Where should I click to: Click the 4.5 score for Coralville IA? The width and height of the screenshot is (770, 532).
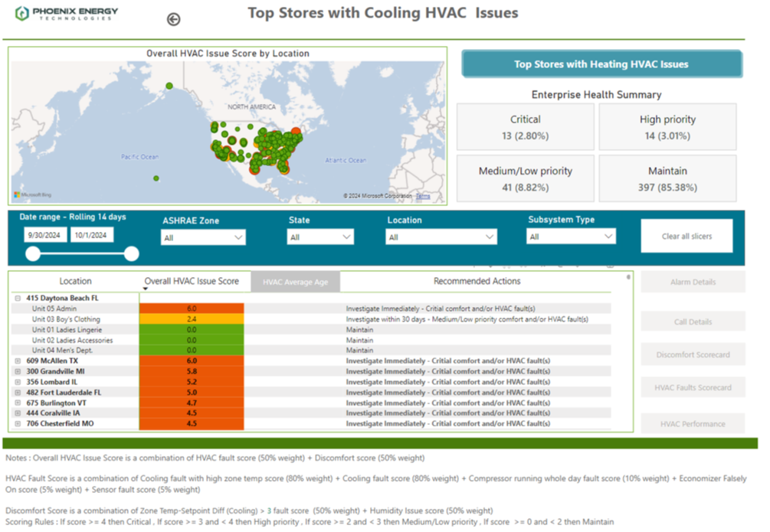[x=192, y=413]
